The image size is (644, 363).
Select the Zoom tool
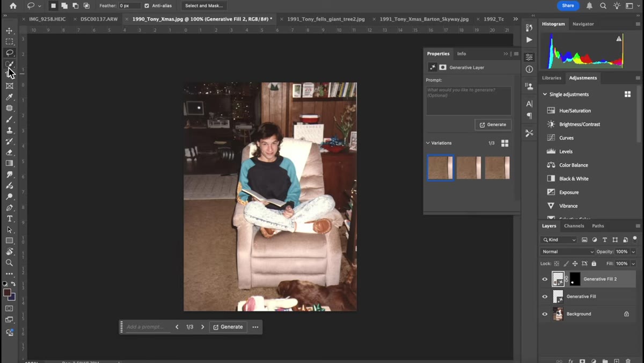9,263
